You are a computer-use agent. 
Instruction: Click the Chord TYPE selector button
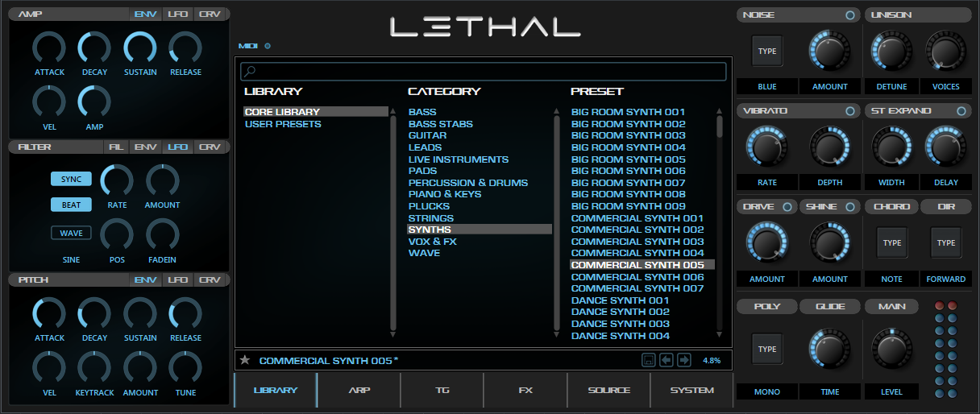891,242
